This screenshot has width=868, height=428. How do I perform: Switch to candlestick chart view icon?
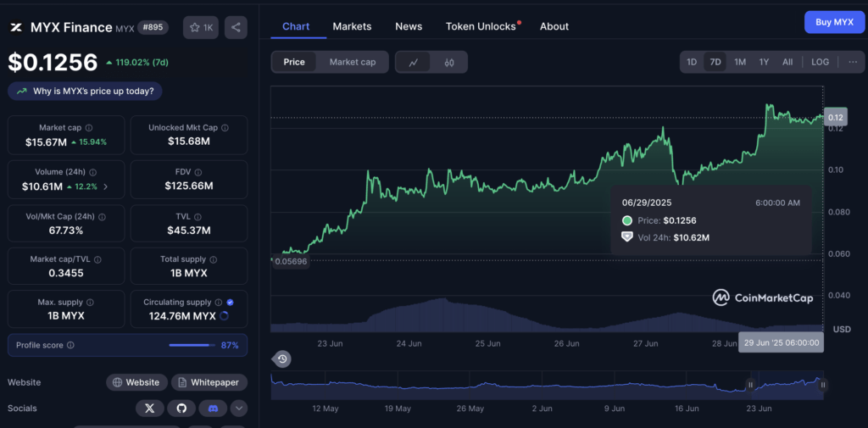coord(449,62)
